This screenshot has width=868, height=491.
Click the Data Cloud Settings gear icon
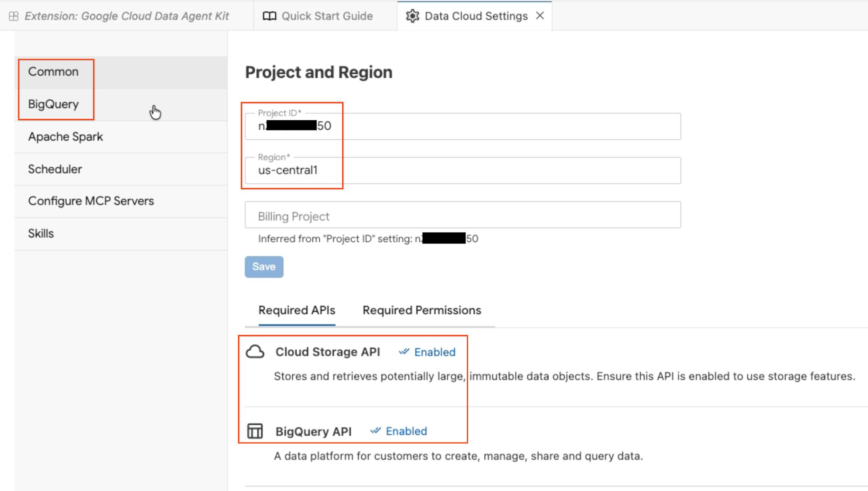(412, 16)
